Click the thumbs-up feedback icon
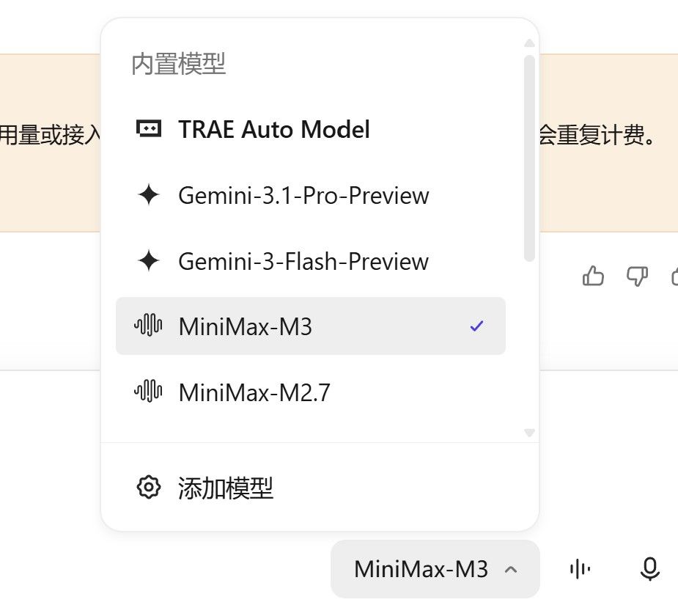The height and width of the screenshot is (616, 678). (593, 276)
